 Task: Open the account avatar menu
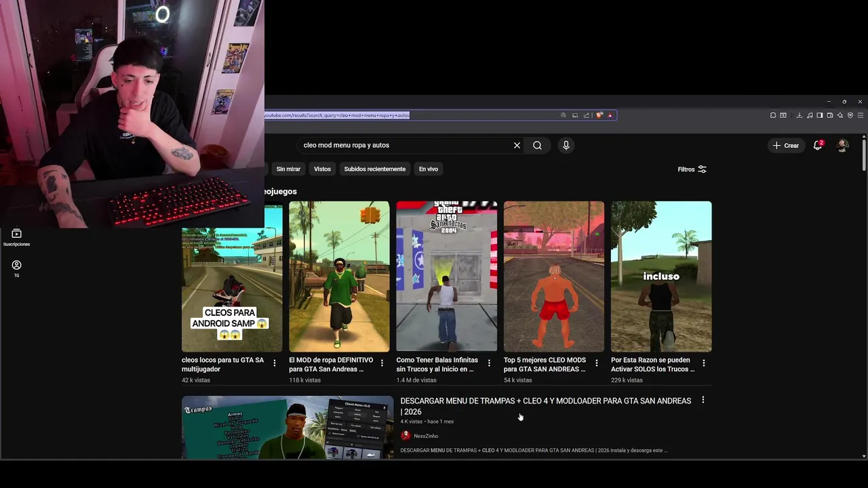point(842,145)
